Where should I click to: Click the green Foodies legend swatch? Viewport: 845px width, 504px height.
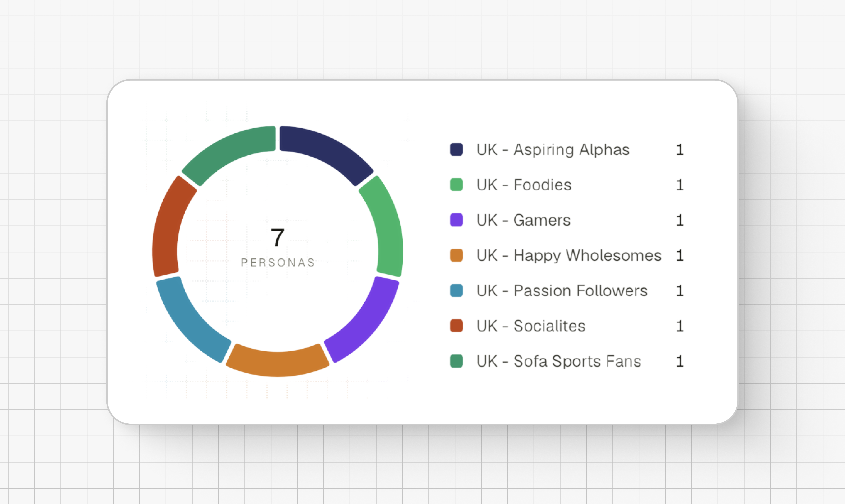[456, 185]
